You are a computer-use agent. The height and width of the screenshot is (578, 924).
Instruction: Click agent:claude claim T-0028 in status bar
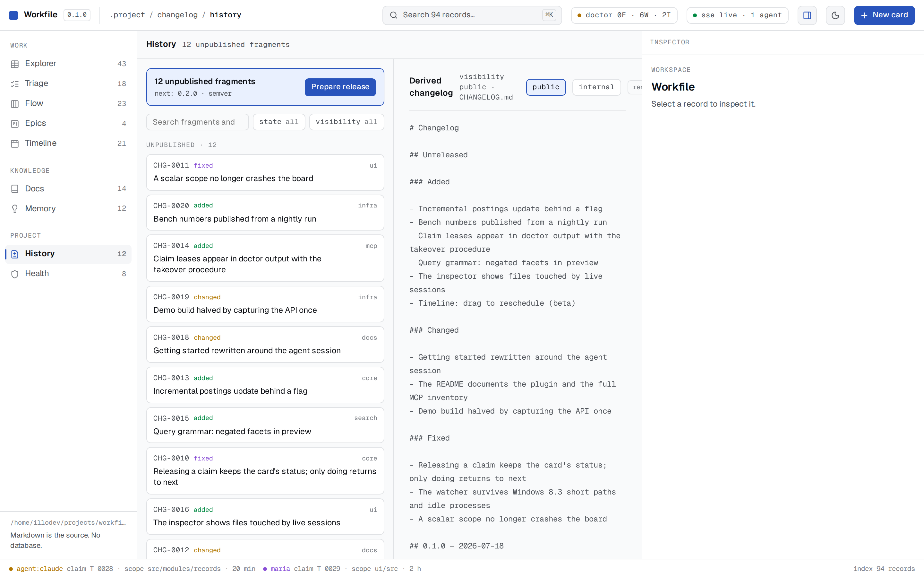[x=132, y=569]
